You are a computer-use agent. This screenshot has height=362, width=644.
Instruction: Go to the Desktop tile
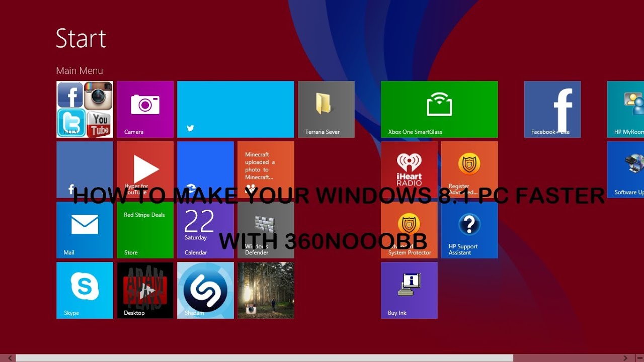(x=145, y=290)
